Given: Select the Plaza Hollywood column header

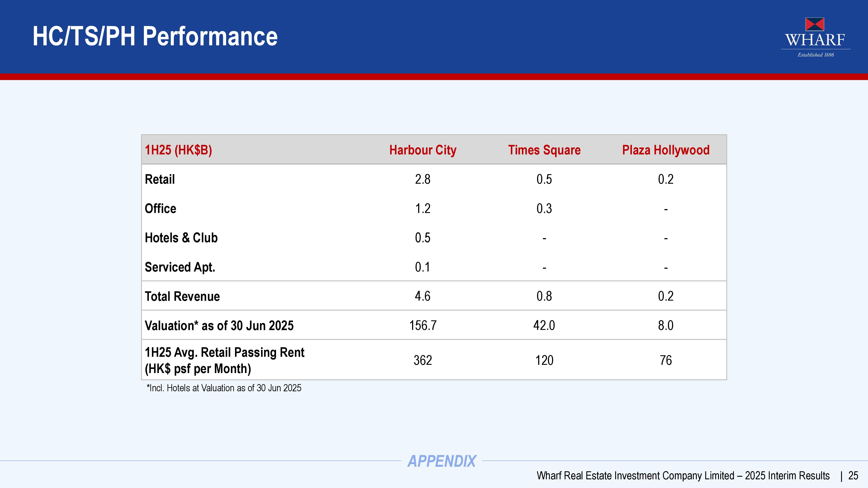Looking at the screenshot, I should [x=666, y=150].
